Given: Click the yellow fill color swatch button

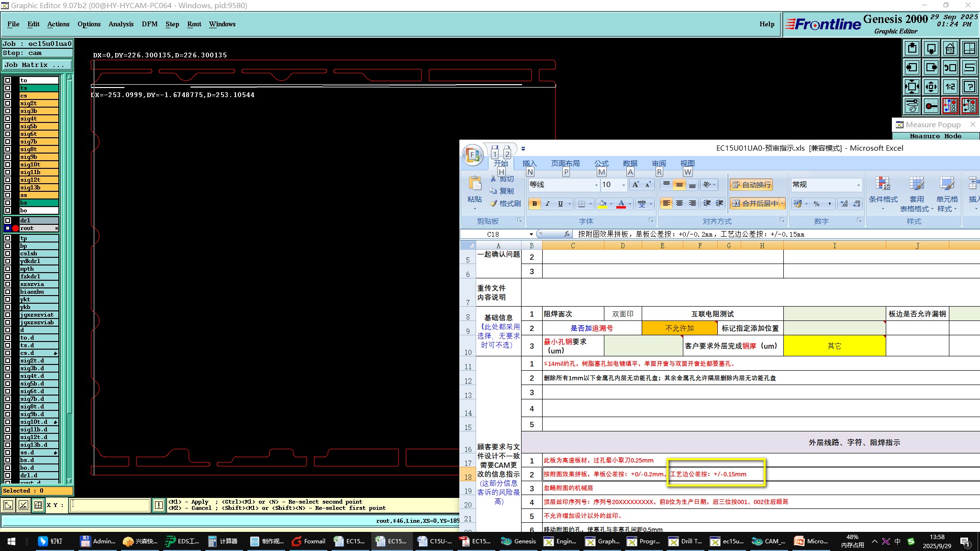Looking at the screenshot, I should (x=602, y=204).
